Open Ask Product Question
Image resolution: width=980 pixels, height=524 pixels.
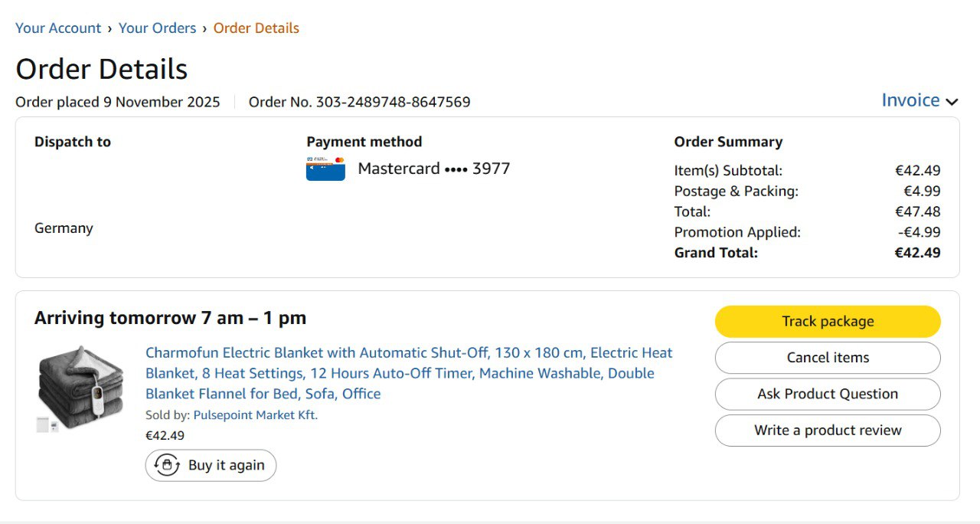coord(828,394)
